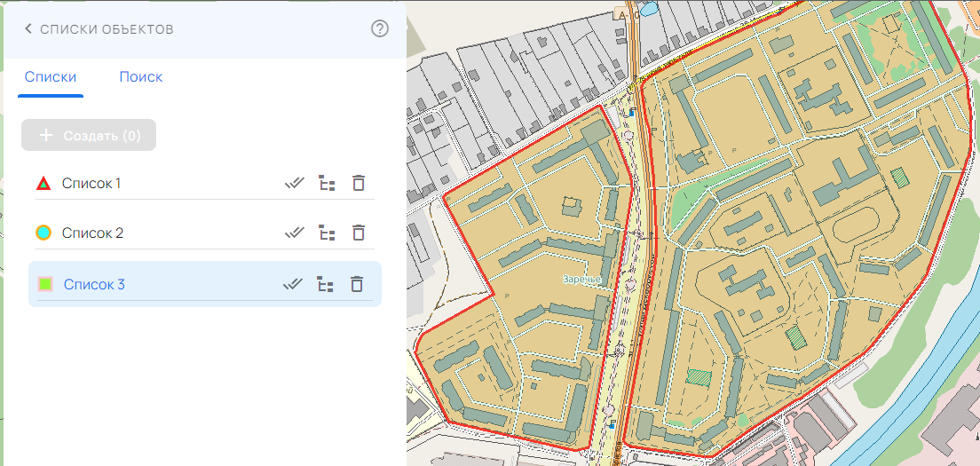Click the Заречье label on the map
The height and width of the screenshot is (466, 980).
(x=581, y=279)
